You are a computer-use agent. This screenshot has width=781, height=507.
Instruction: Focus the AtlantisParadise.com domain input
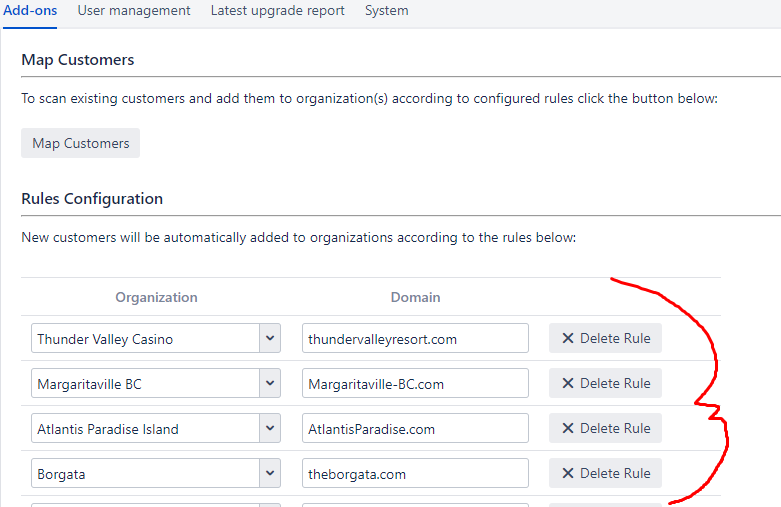click(x=415, y=429)
